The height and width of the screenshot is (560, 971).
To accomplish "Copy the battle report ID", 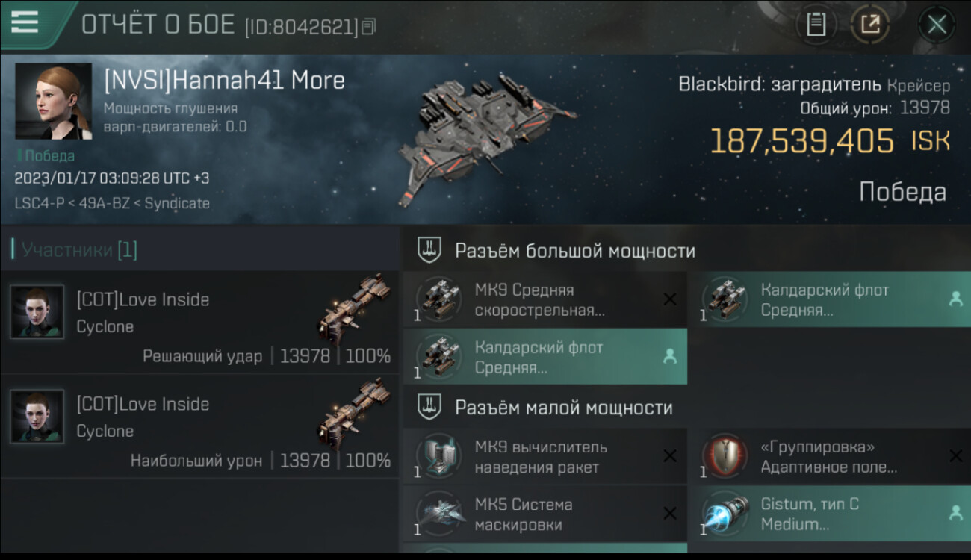I will 368,28.
